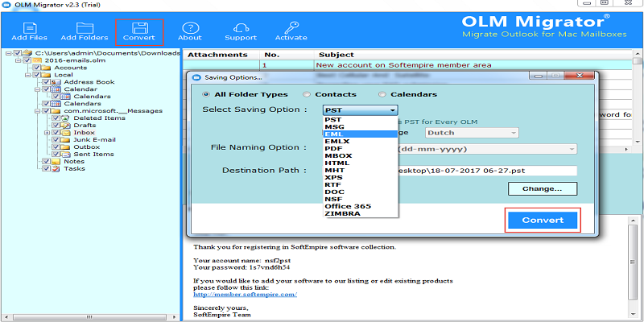Click the Attachments column header

pyautogui.click(x=221, y=55)
